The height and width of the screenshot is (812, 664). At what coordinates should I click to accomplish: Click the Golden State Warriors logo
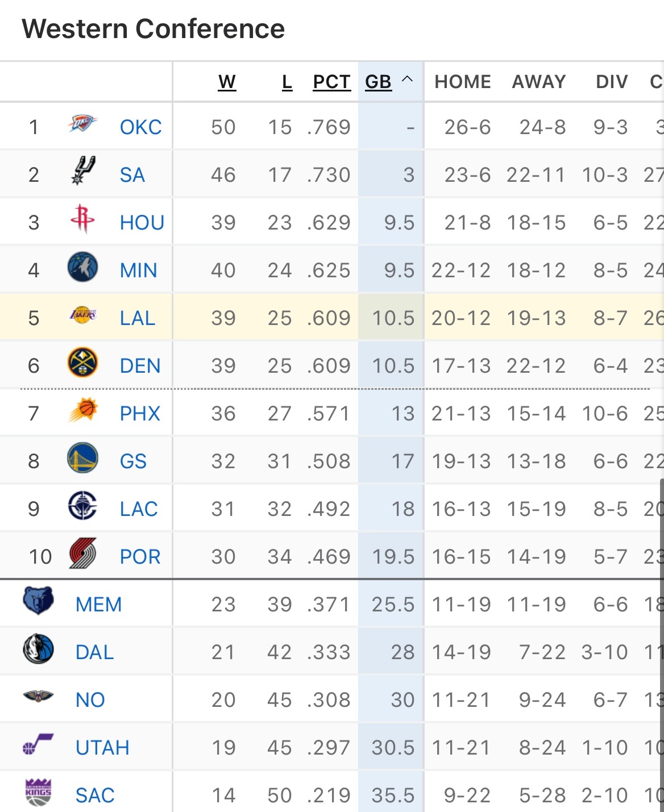coord(82,459)
